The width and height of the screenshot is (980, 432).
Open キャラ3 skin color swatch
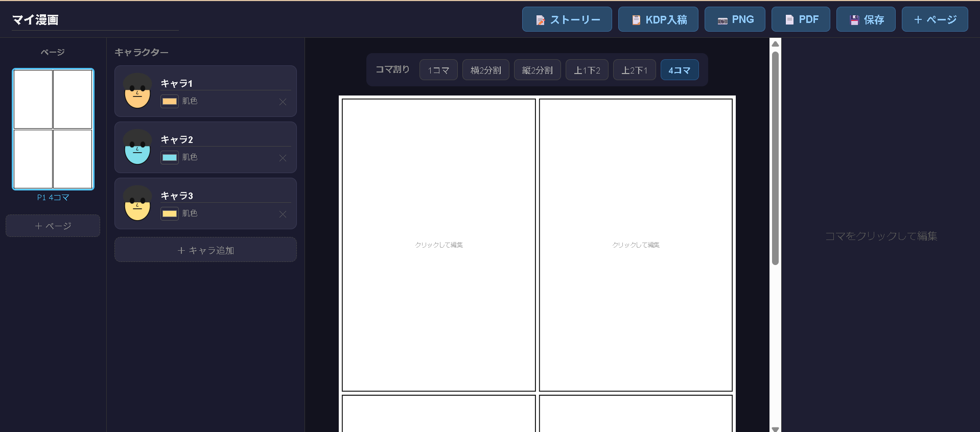(x=170, y=213)
